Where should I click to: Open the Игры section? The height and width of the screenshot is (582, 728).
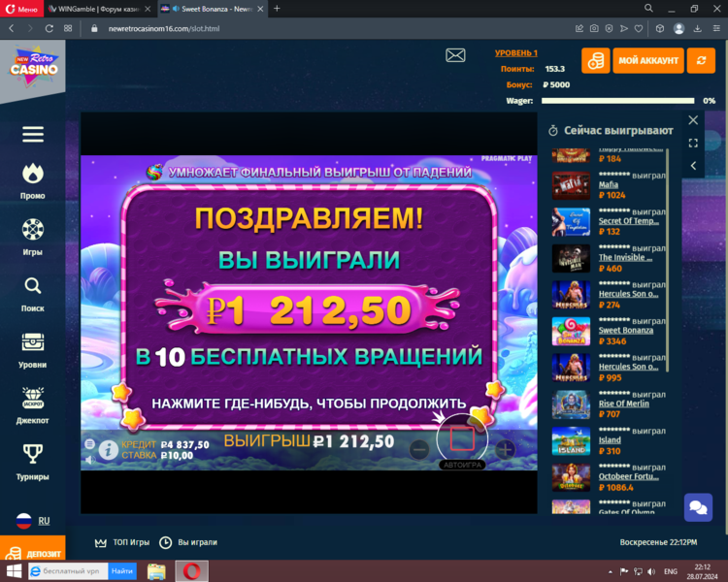[x=32, y=238]
